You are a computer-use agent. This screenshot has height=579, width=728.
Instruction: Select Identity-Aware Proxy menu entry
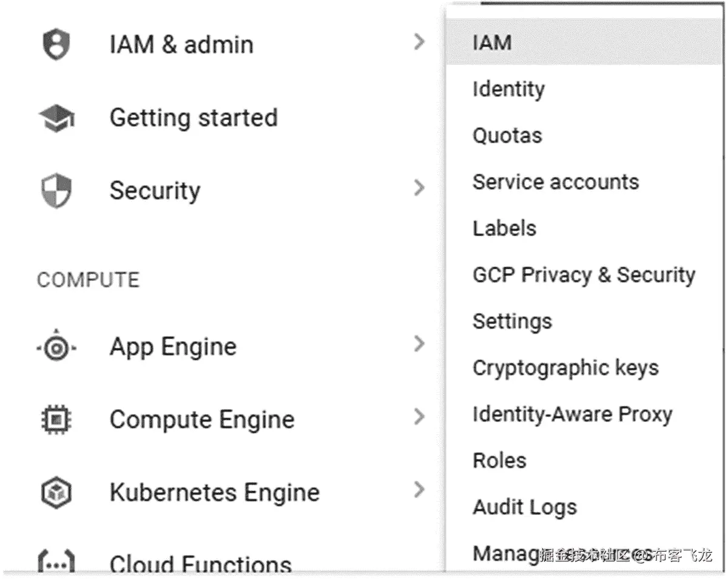pyautogui.click(x=572, y=415)
